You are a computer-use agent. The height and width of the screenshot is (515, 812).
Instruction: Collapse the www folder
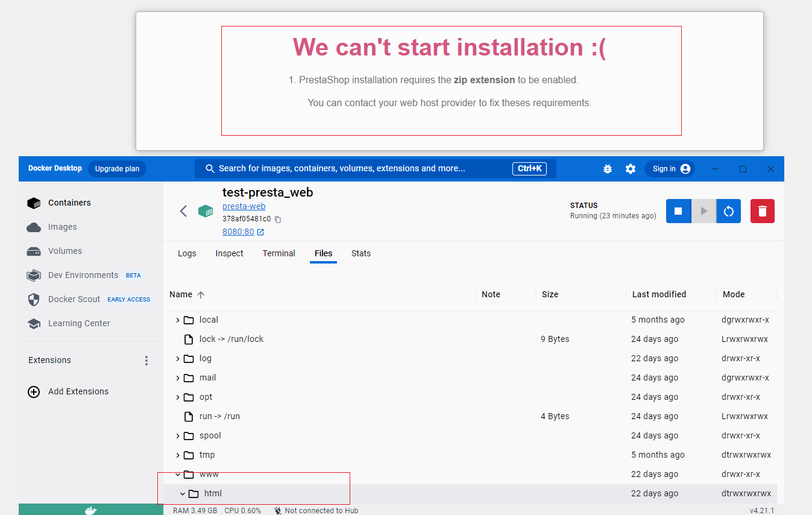click(x=178, y=475)
